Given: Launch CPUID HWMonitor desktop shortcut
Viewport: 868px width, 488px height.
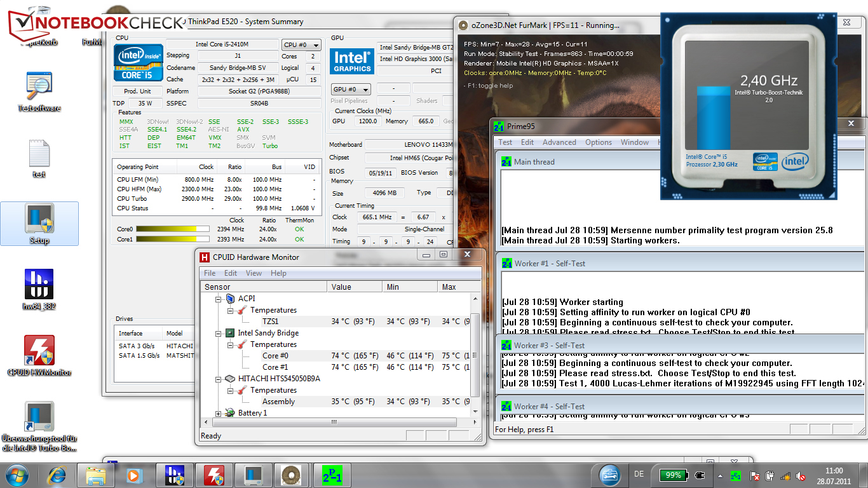Looking at the screenshot, I should tap(39, 356).
